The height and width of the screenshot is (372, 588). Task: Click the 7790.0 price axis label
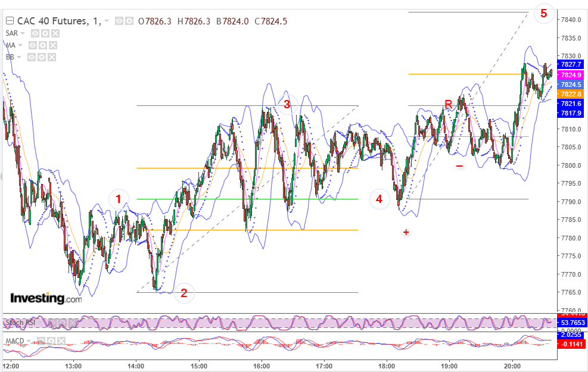(x=571, y=202)
